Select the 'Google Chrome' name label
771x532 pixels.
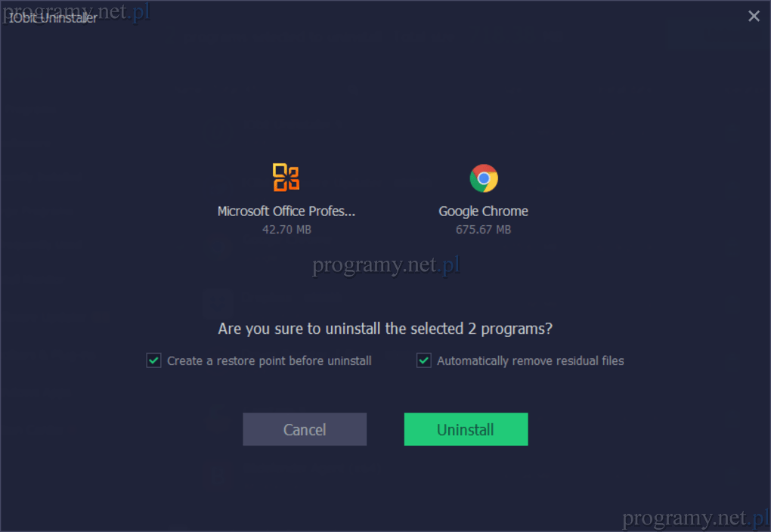(483, 212)
